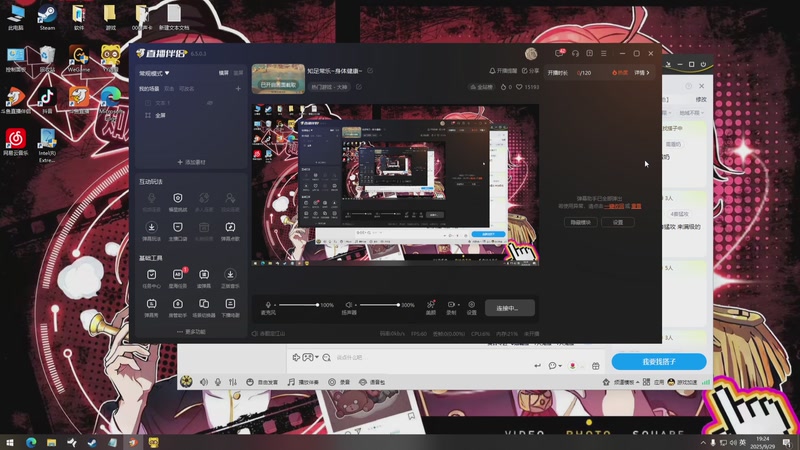The image size is (800, 450).
Task: Click the 我要找搭子 blue button
Action: coord(659,361)
